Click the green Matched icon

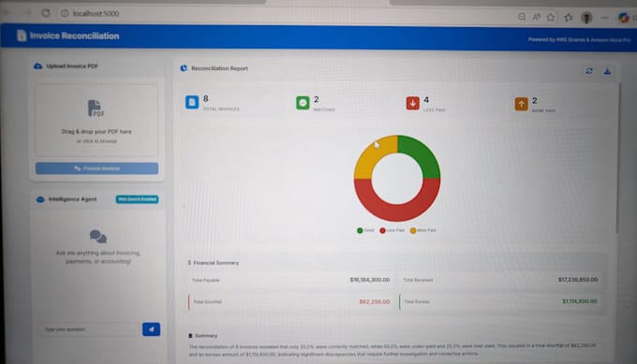point(303,103)
